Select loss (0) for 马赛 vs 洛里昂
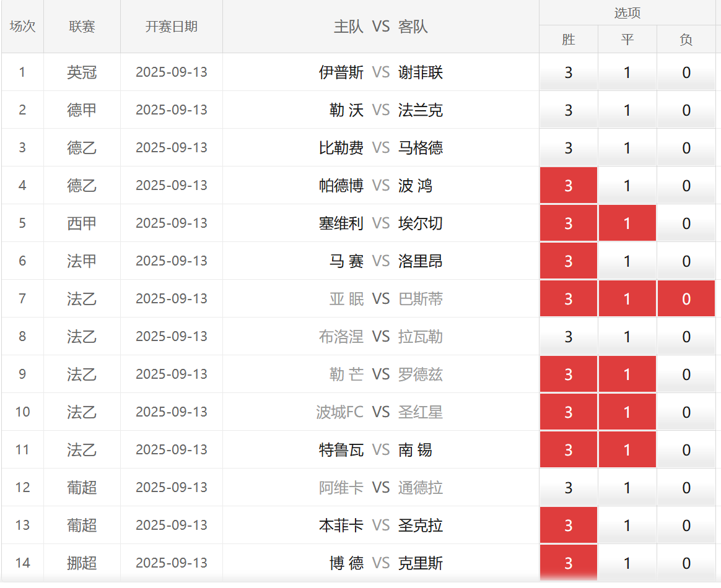The height and width of the screenshot is (588, 721). click(x=686, y=261)
